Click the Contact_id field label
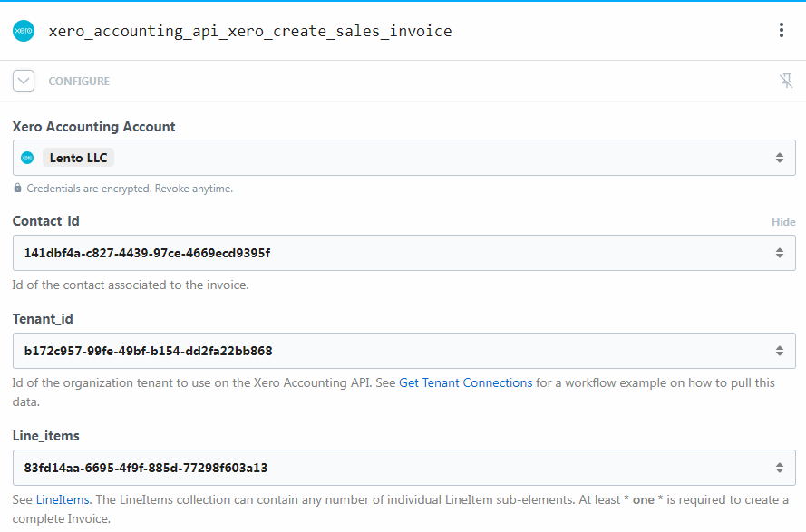The image size is (806, 532). 45,221
